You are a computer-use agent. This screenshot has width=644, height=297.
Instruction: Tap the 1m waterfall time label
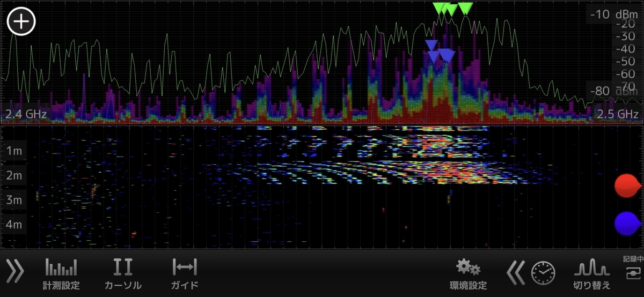14,151
